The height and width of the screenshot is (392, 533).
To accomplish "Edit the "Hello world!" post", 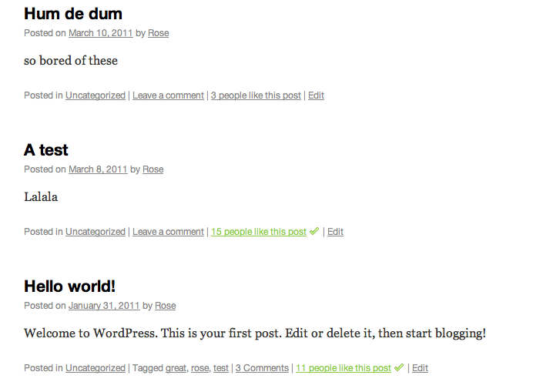I will pos(420,368).
